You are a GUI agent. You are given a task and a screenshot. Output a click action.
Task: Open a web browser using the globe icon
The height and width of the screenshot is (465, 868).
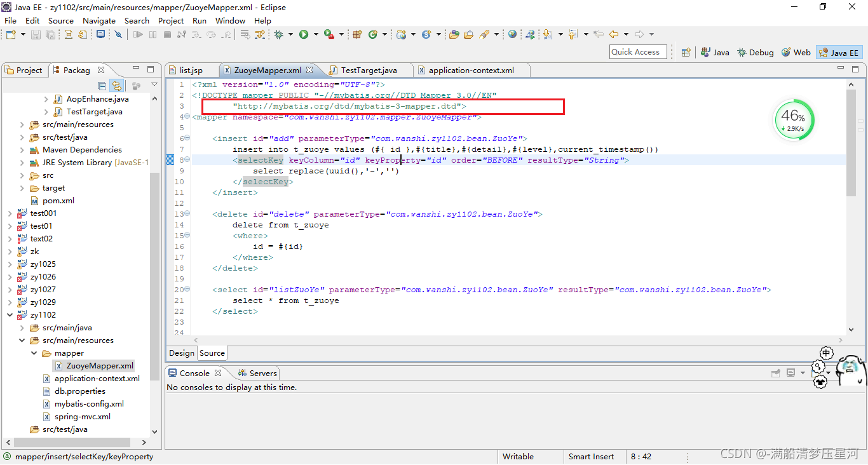pyautogui.click(x=513, y=34)
